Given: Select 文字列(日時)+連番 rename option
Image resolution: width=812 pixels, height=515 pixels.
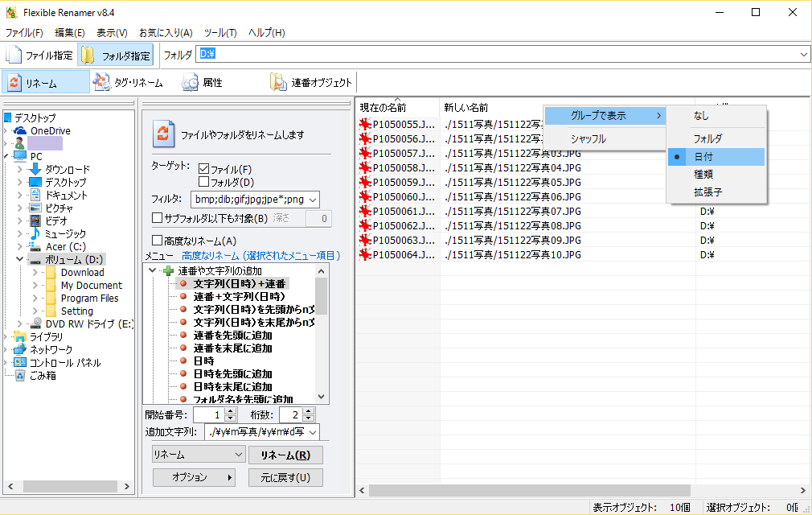Looking at the screenshot, I should (x=240, y=283).
